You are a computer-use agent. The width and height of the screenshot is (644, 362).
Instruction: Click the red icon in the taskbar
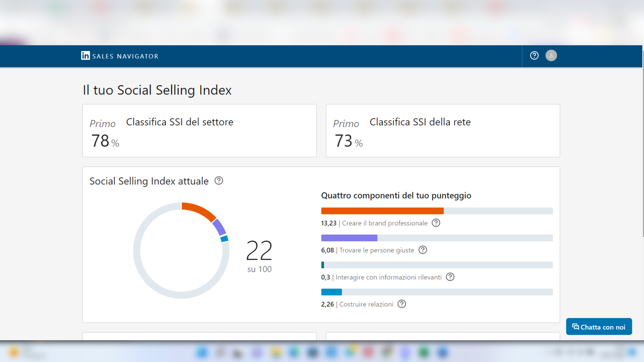[369, 353]
